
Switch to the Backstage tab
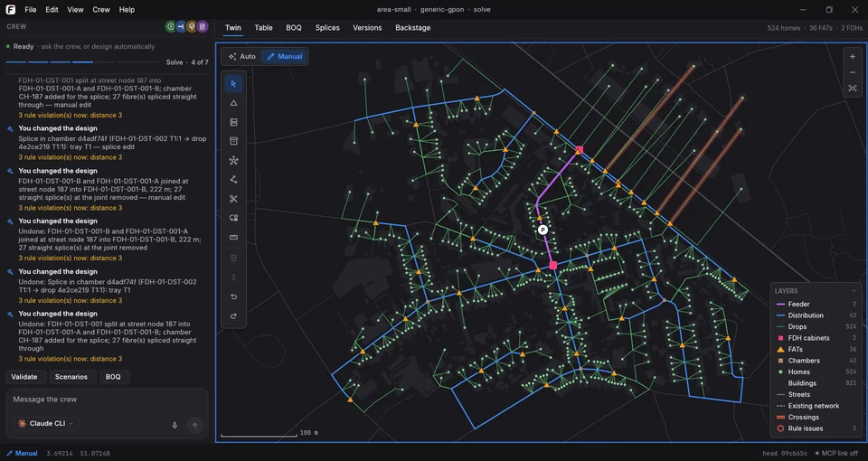[x=413, y=28]
